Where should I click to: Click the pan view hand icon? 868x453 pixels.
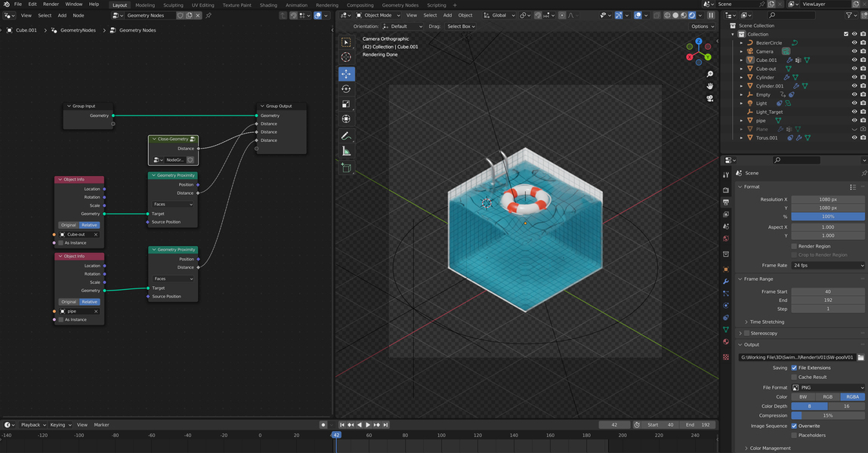(709, 86)
